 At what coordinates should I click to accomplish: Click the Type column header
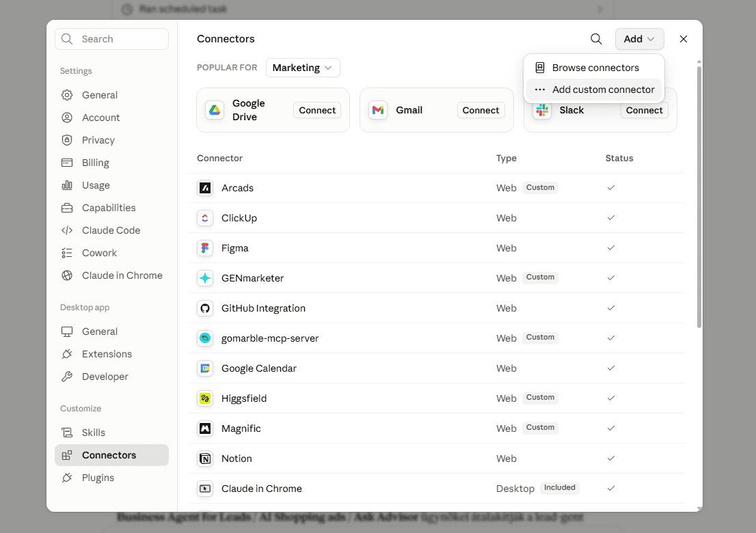507,158
